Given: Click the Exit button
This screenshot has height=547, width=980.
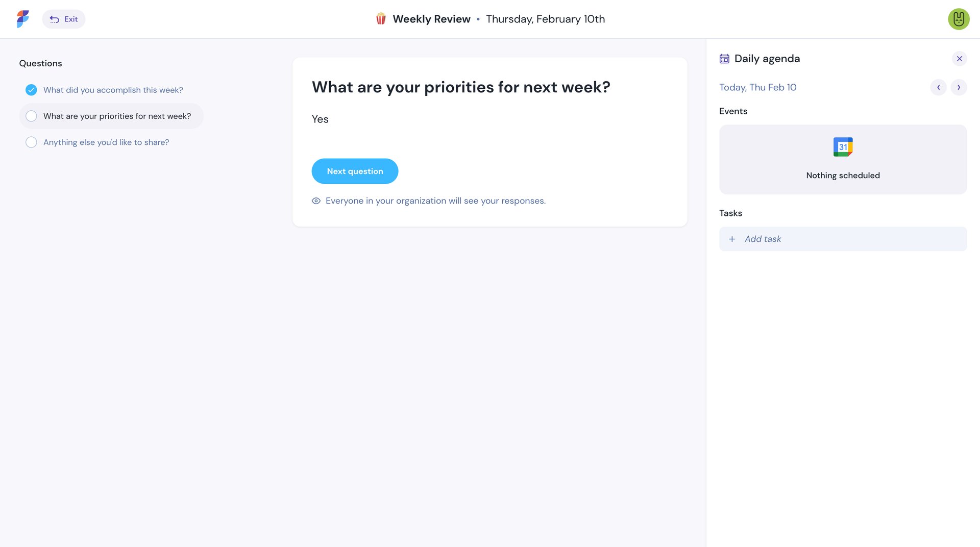Looking at the screenshot, I should [63, 19].
